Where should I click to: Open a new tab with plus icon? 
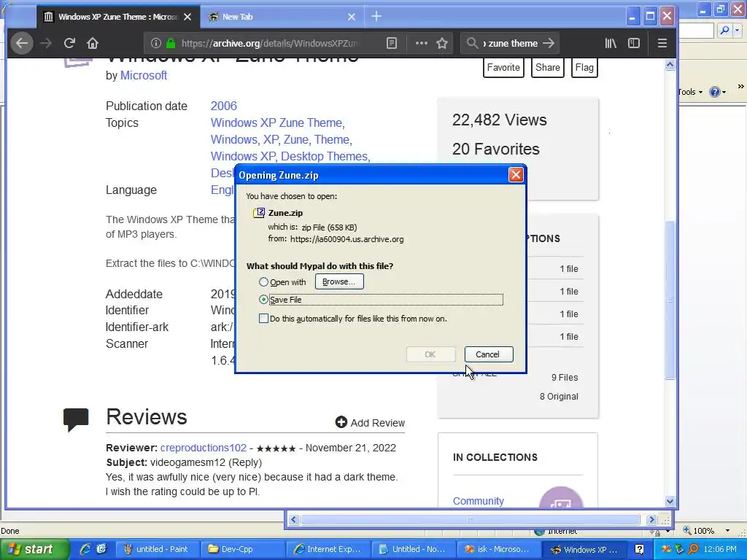(376, 17)
